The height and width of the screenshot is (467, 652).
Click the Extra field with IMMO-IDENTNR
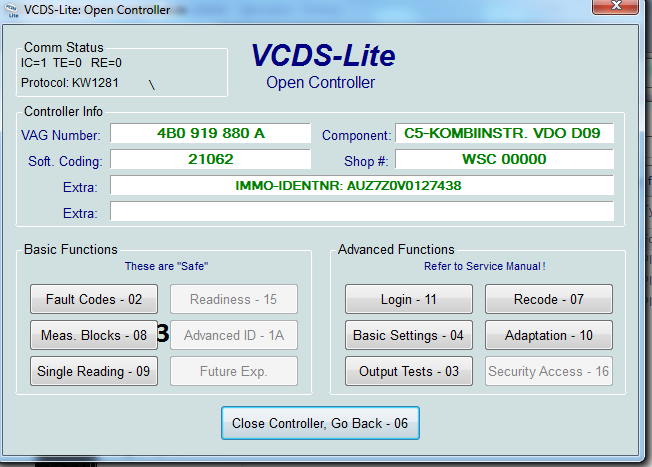(x=362, y=185)
